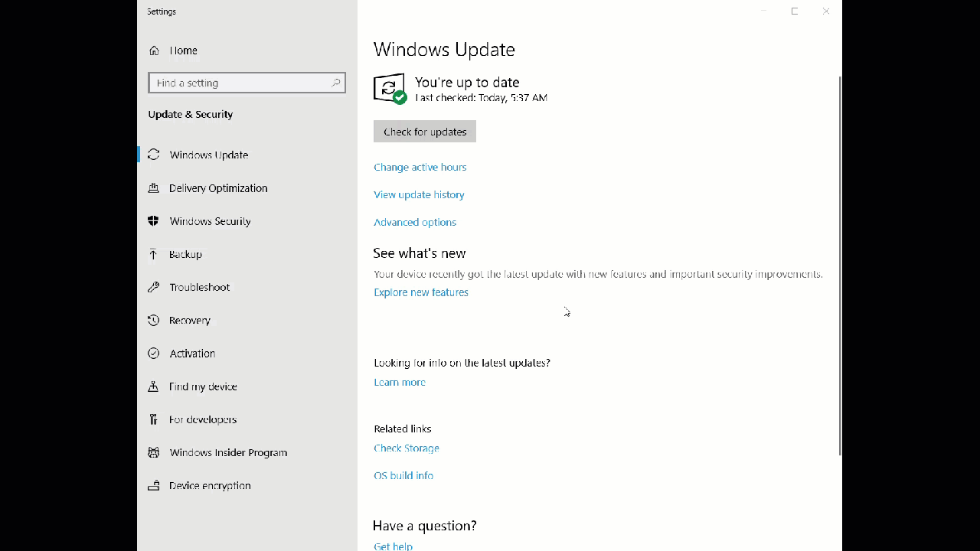Open the Activation page
This screenshot has height=551, width=980.
point(247,354)
